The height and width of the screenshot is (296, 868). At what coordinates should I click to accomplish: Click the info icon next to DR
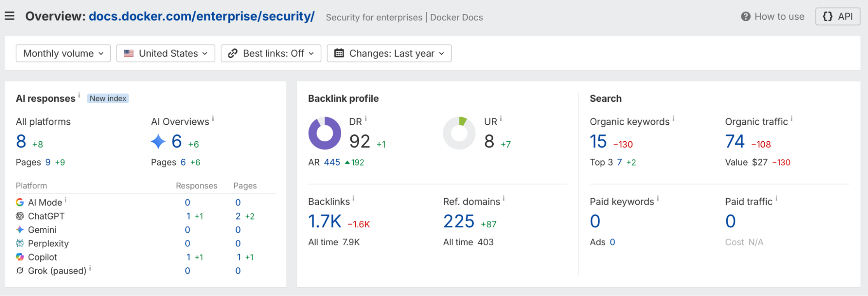(x=366, y=118)
